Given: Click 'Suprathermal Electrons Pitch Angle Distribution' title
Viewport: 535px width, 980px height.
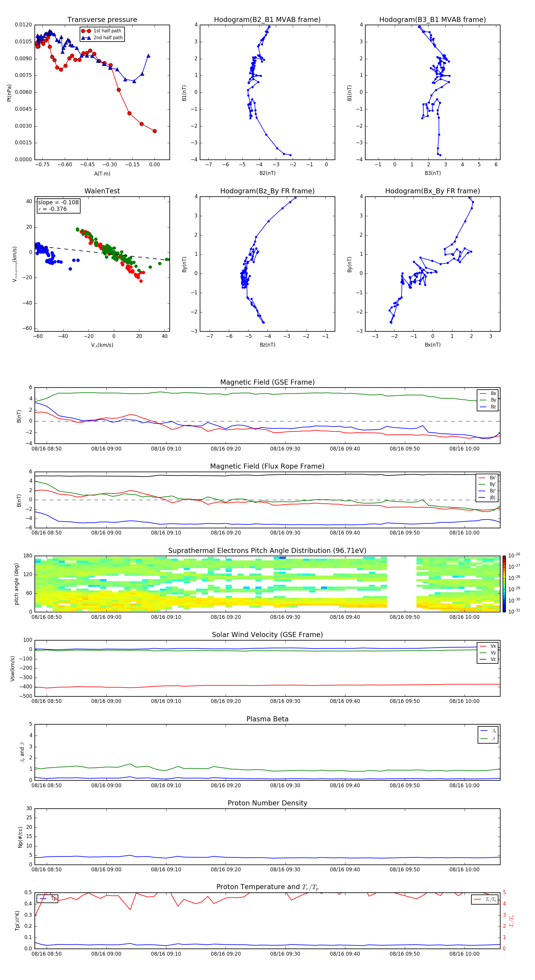Looking at the screenshot, I should pyautogui.click(x=267, y=551).
